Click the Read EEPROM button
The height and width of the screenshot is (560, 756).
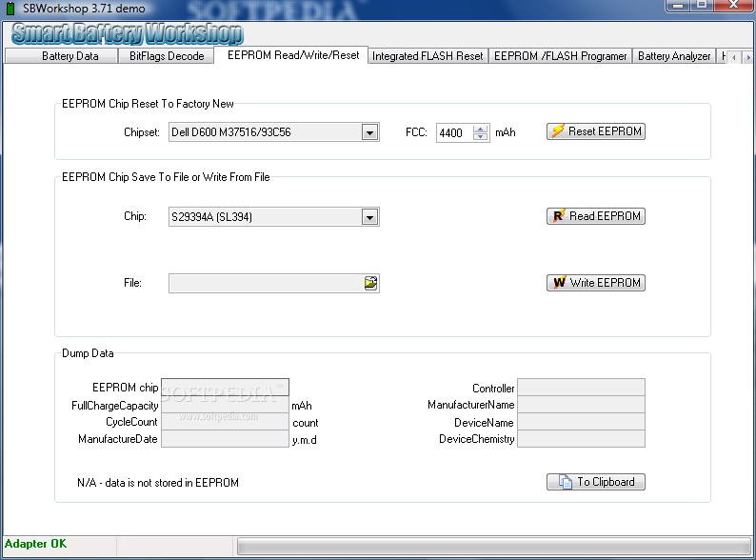click(596, 216)
